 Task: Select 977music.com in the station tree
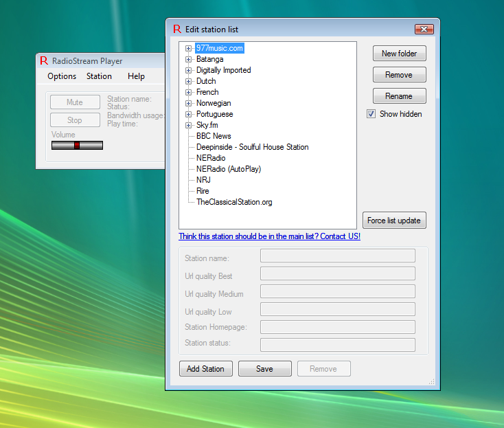(220, 48)
